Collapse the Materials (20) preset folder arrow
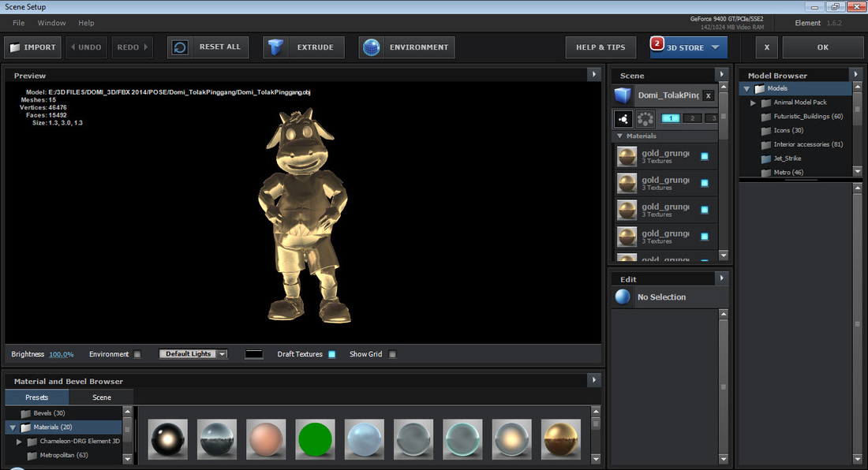 coord(13,427)
